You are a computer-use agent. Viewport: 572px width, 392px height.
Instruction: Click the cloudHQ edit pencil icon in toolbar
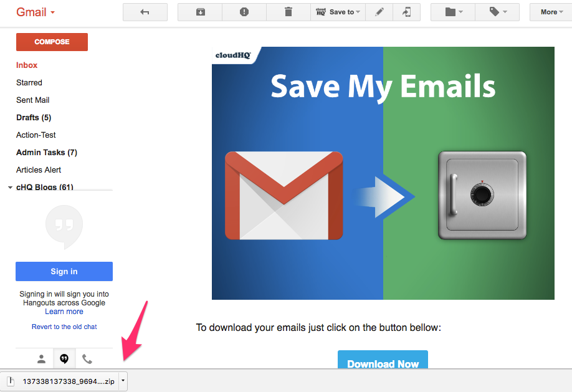[379, 12]
